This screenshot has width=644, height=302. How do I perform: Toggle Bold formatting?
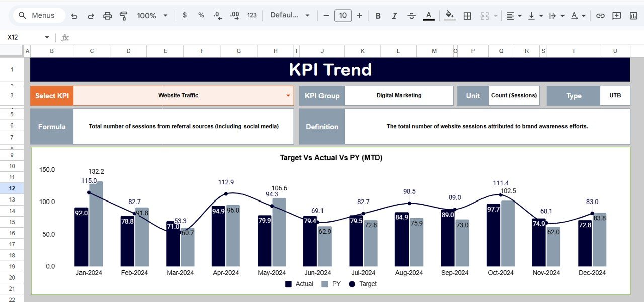(378, 16)
